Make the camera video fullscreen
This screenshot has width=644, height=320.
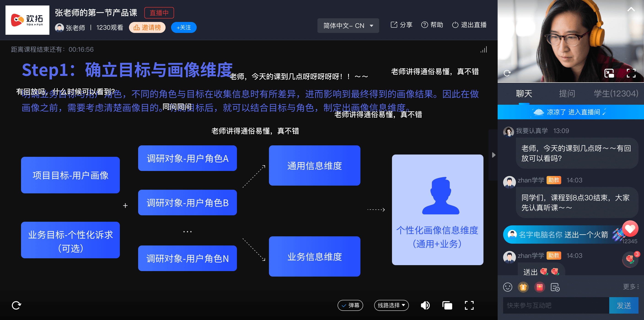tap(631, 73)
